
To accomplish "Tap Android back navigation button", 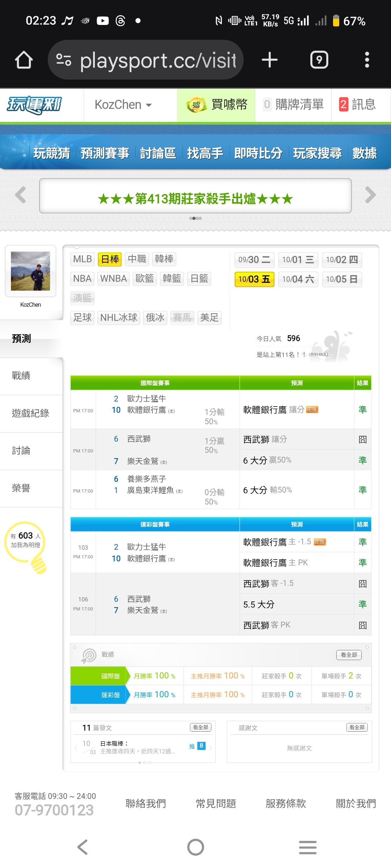I will pyautogui.click(x=83, y=847).
